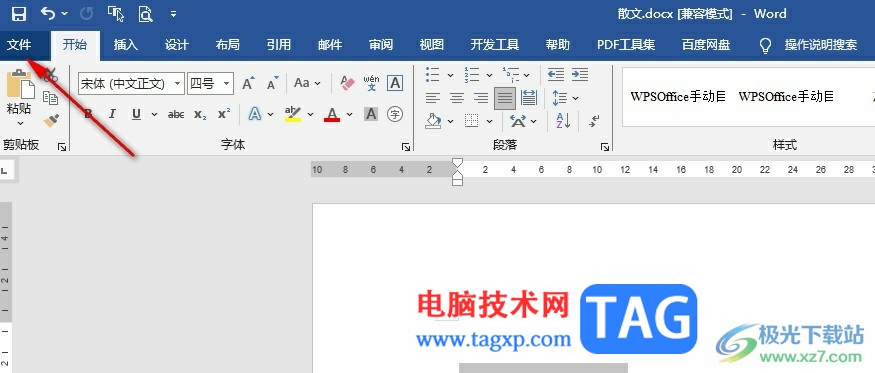Go to the 引用 tab

tap(278, 45)
